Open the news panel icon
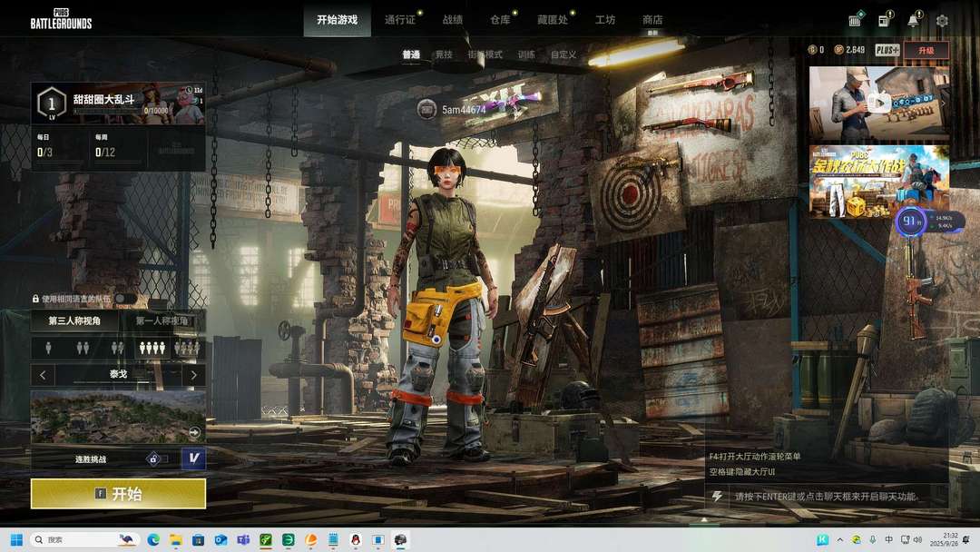The width and height of the screenshot is (980, 552). point(884,20)
